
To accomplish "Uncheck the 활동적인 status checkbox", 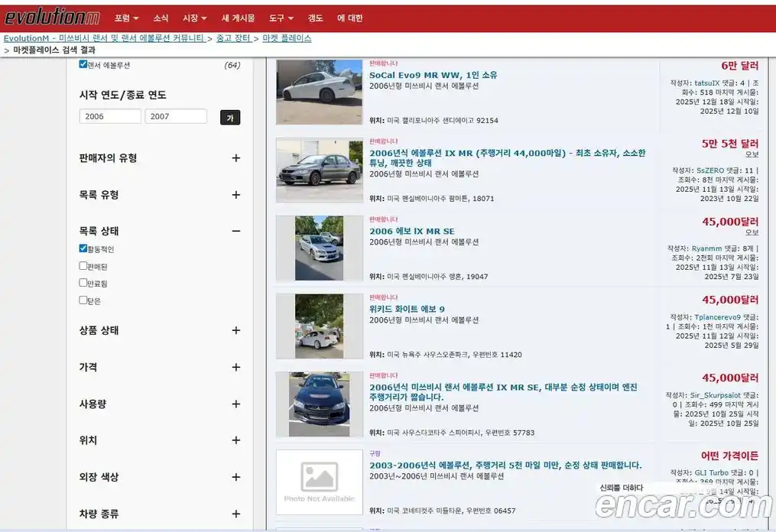I will 83,248.
